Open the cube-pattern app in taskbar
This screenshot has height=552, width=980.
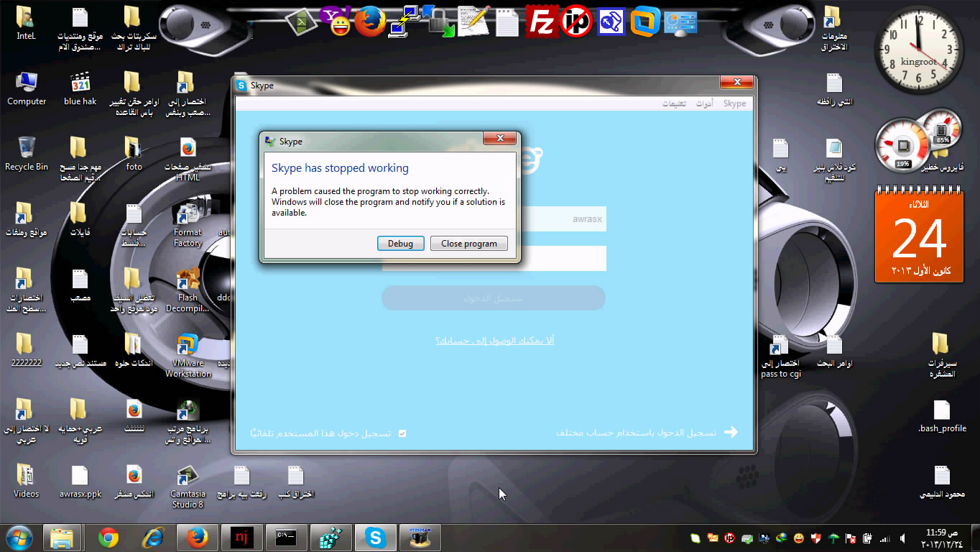pyautogui.click(x=330, y=538)
